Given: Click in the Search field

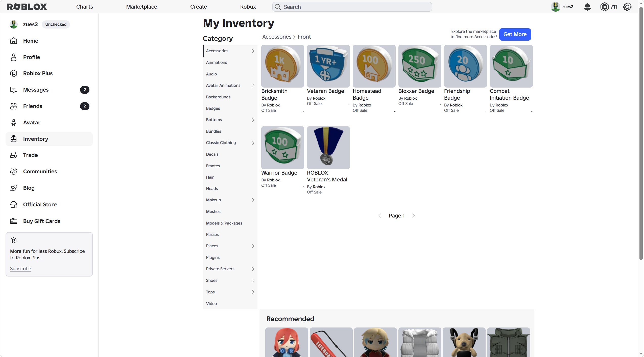Looking at the screenshot, I should (x=352, y=7).
